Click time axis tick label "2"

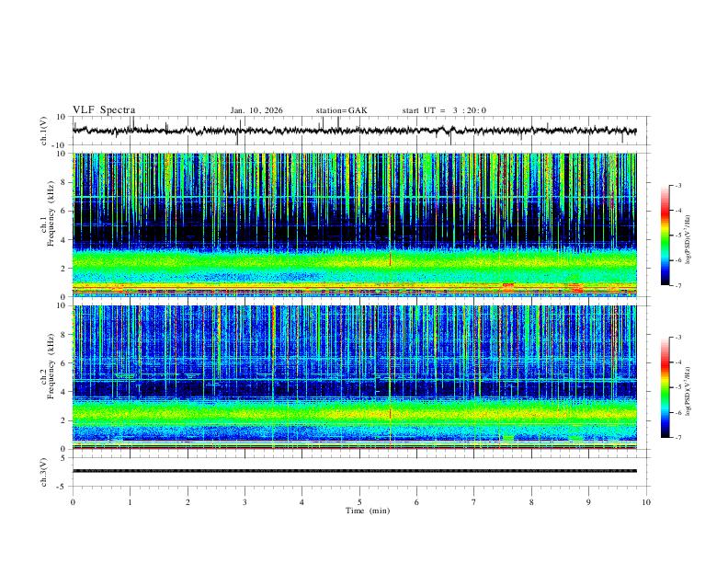(x=188, y=502)
